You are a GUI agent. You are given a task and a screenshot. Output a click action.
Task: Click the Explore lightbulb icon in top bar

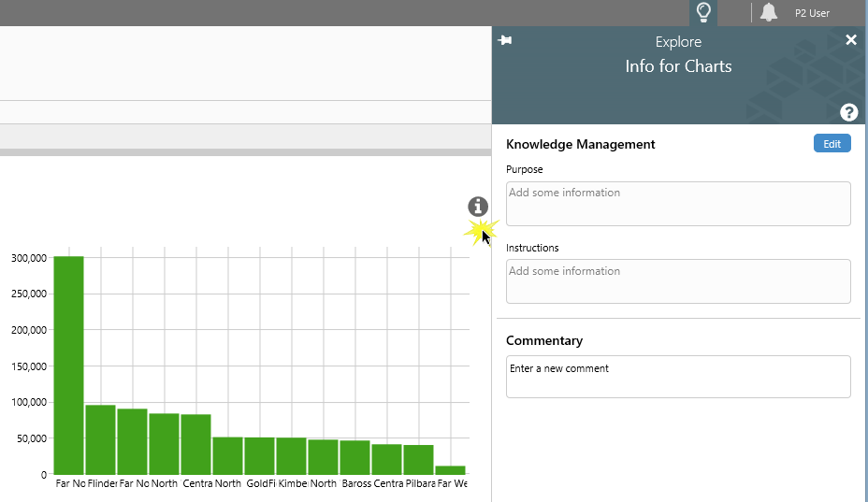point(703,13)
